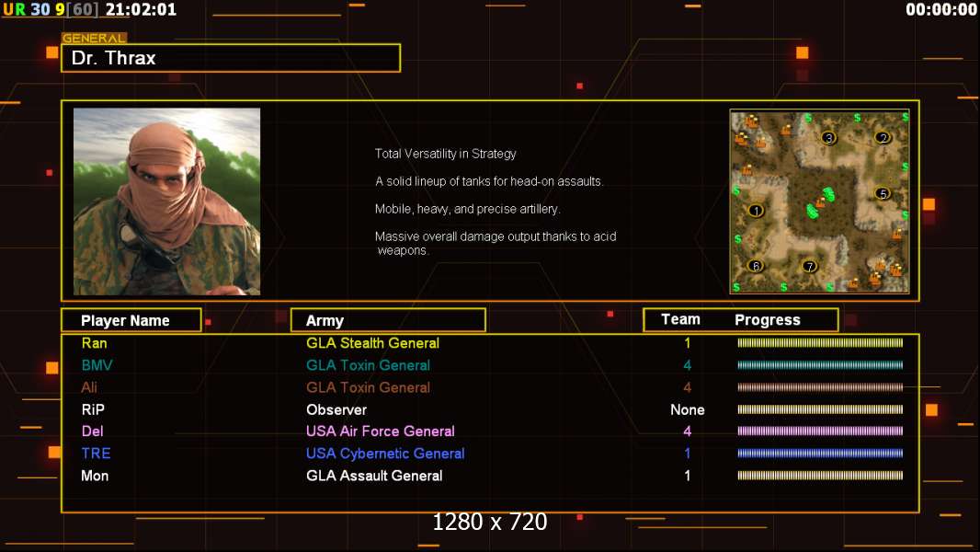
Task: Click USA Cybernetic General army entry
Action: point(385,454)
